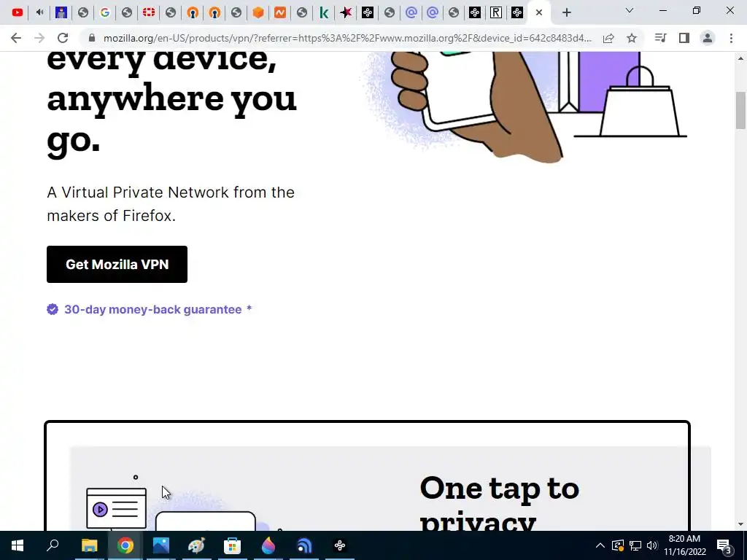Open the colorful droplet taskbar app
This screenshot has height=560, width=747.
click(x=268, y=545)
